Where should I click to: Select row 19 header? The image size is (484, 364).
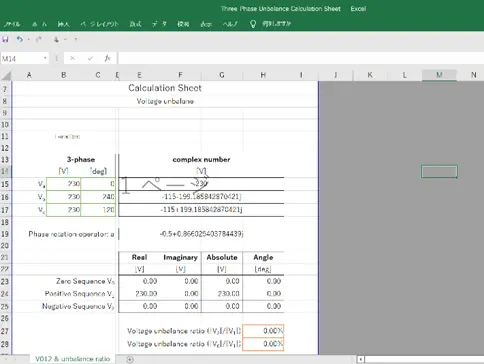[5, 234]
